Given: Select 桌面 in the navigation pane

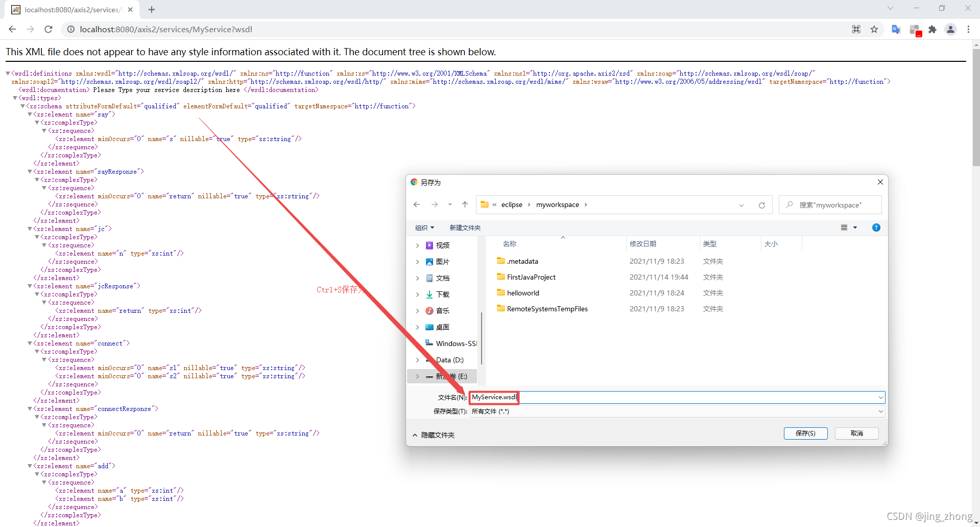Looking at the screenshot, I should pos(442,327).
